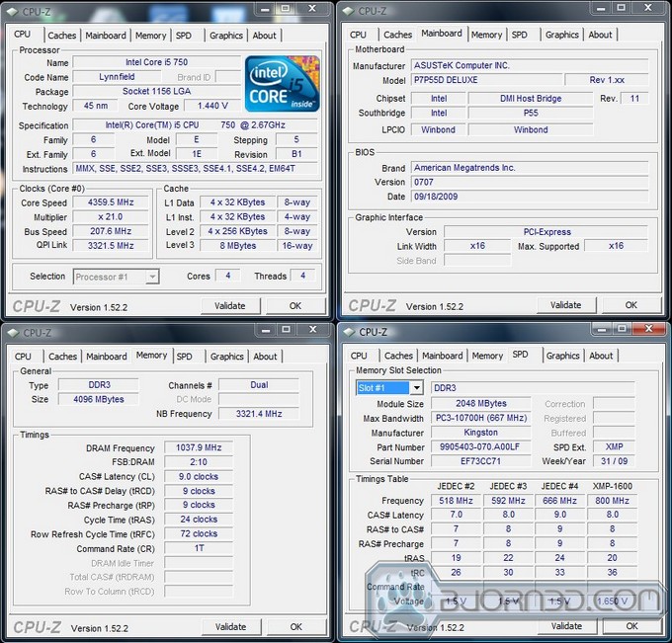Click OK in the CPU window
This screenshot has height=643, width=672.
295,306
